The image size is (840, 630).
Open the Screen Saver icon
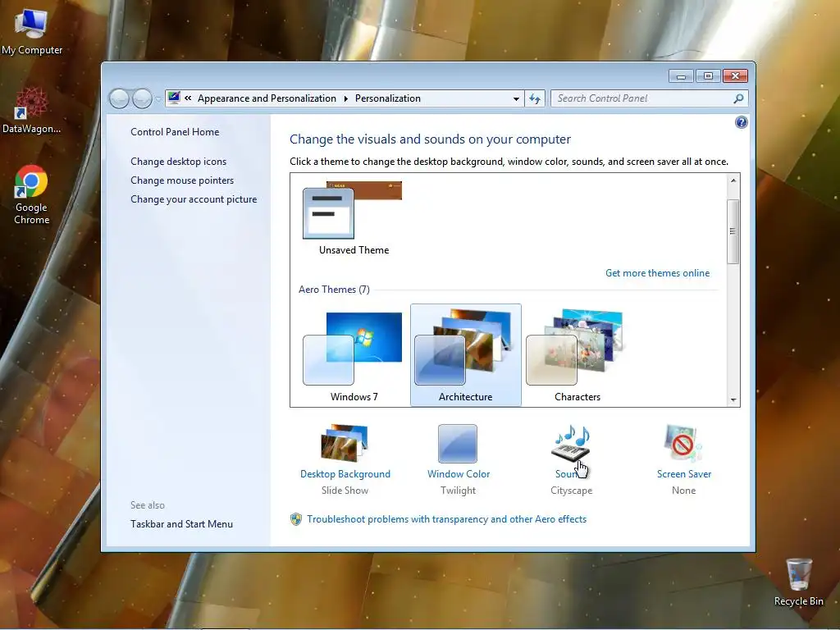click(683, 443)
